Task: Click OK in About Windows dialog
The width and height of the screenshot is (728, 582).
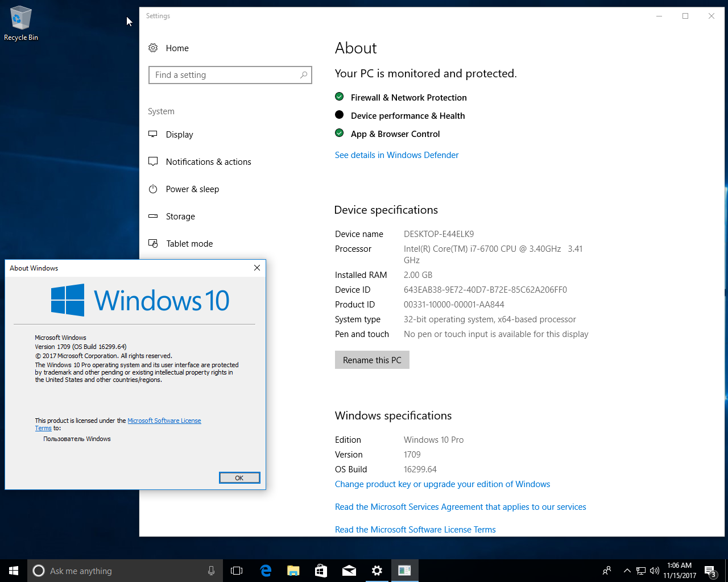Action: click(239, 478)
